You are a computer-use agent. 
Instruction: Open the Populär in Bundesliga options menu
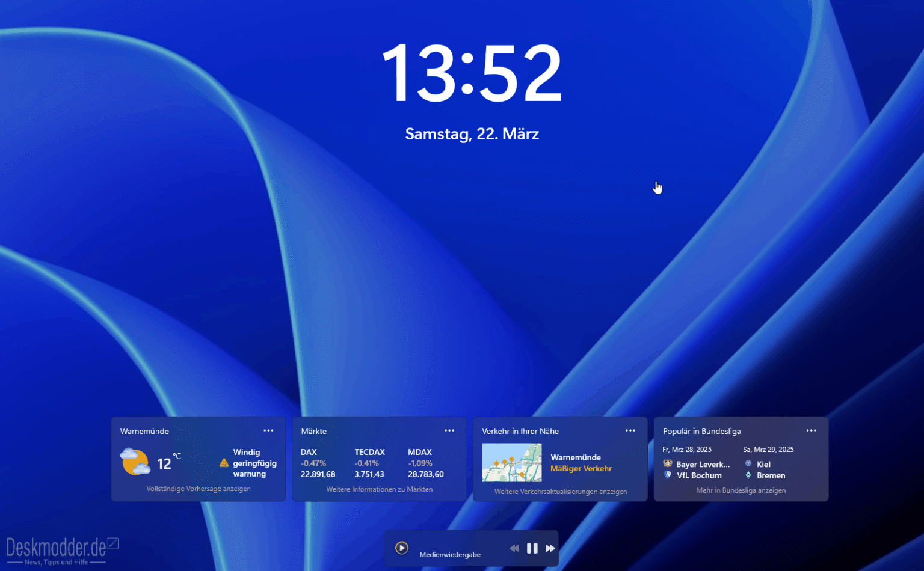pyautogui.click(x=812, y=430)
